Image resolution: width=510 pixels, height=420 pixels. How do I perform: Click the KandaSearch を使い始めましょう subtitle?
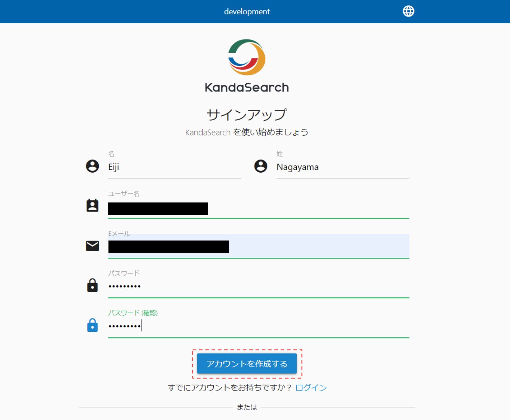(x=247, y=132)
